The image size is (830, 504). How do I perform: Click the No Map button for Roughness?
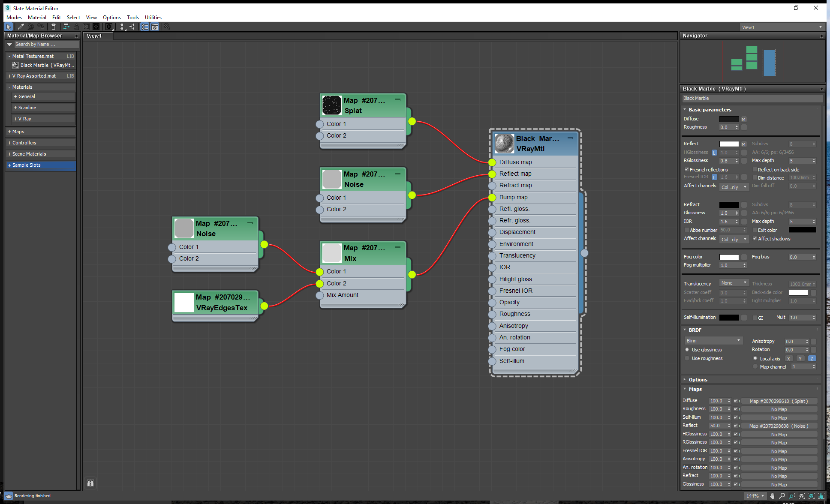pos(779,409)
